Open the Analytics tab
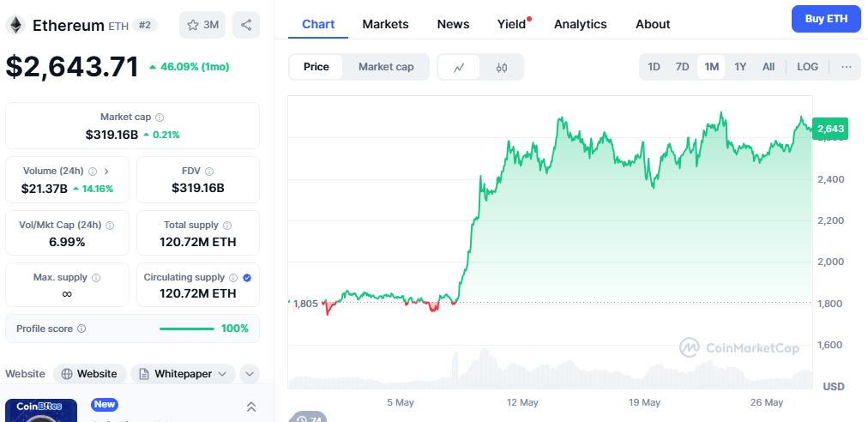This screenshot has height=422, width=868. 580,24
